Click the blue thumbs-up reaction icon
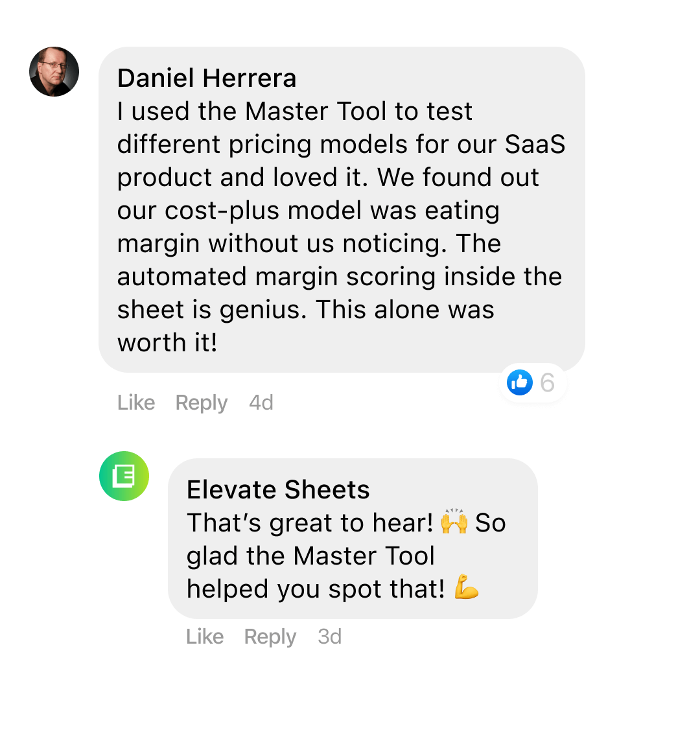The width and height of the screenshot is (700, 737). point(520,382)
